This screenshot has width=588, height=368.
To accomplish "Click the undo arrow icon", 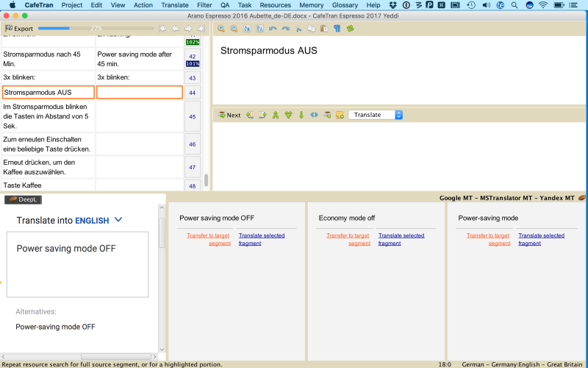I will coord(273,29).
